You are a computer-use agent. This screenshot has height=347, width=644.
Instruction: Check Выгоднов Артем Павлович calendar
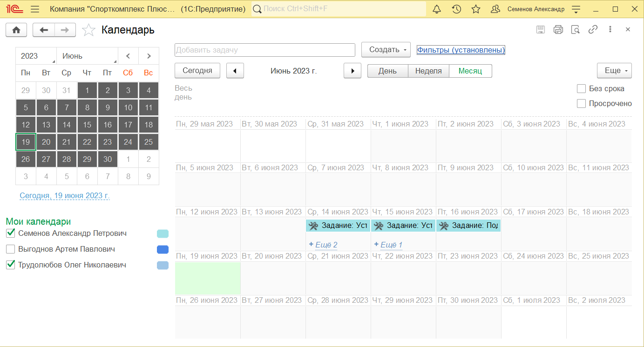tap(11, 249)
